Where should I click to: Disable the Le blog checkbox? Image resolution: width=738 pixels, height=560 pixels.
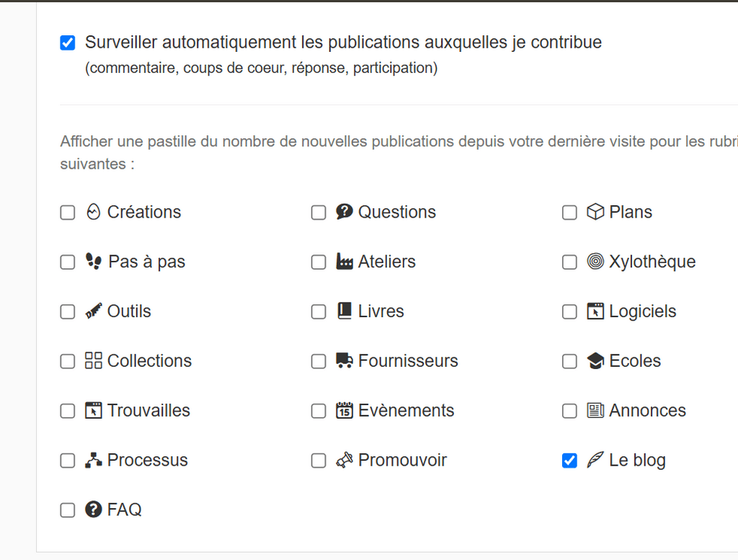tap(569, 461)
